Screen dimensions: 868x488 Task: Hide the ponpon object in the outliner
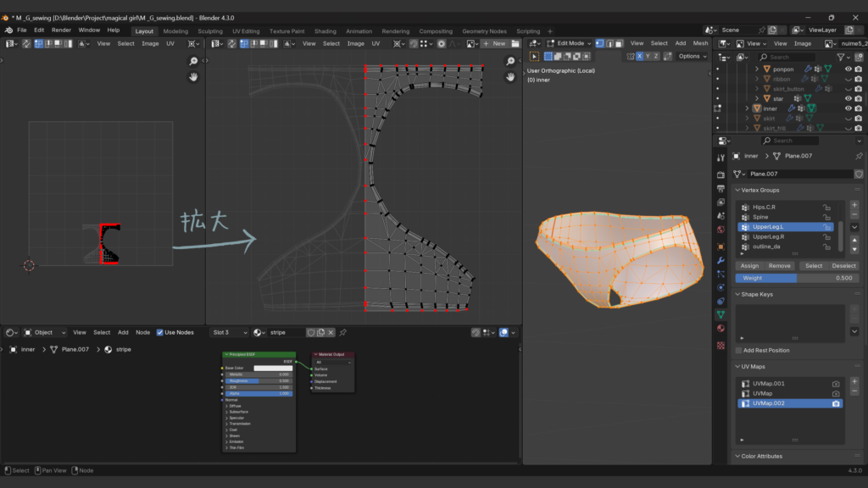848,69
